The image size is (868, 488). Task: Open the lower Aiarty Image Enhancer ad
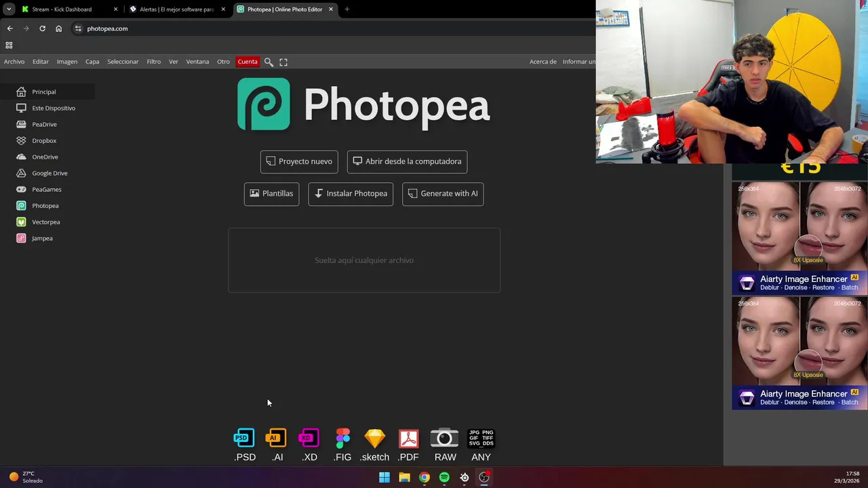(800, 352)
